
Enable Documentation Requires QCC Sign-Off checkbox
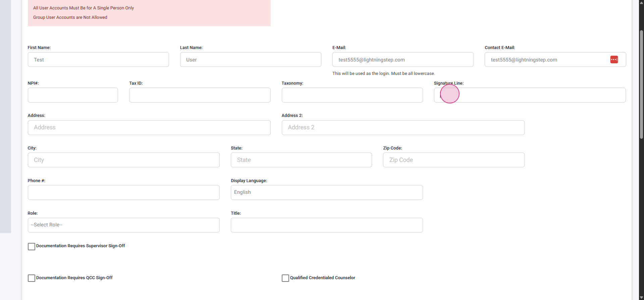tap(32, 278)
